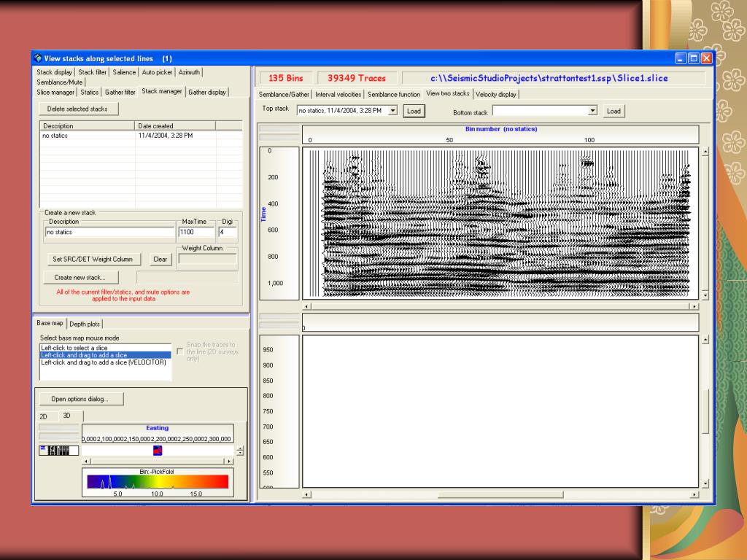Image resolution: width=747 pixels, height=560 pixels.
Task: Click top stack horizontal scrollbar left arrow
Action: point(307,306)
